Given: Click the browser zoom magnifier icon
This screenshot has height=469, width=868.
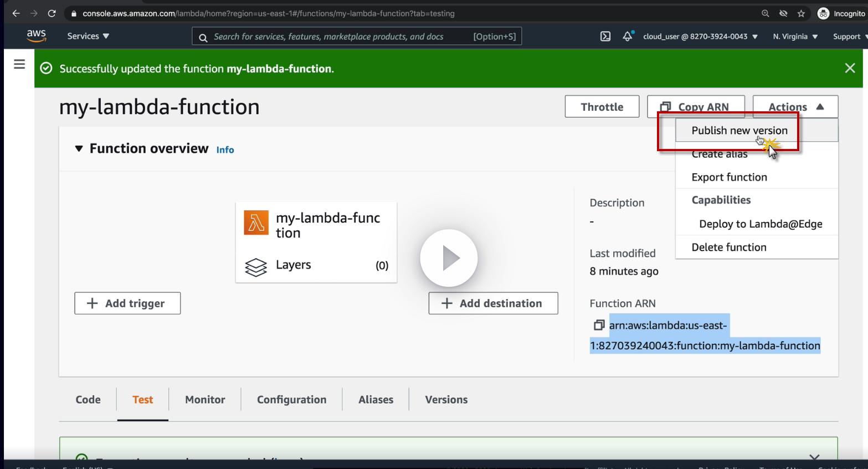Looking at the screenshot, I should click(x=766, y=13).
